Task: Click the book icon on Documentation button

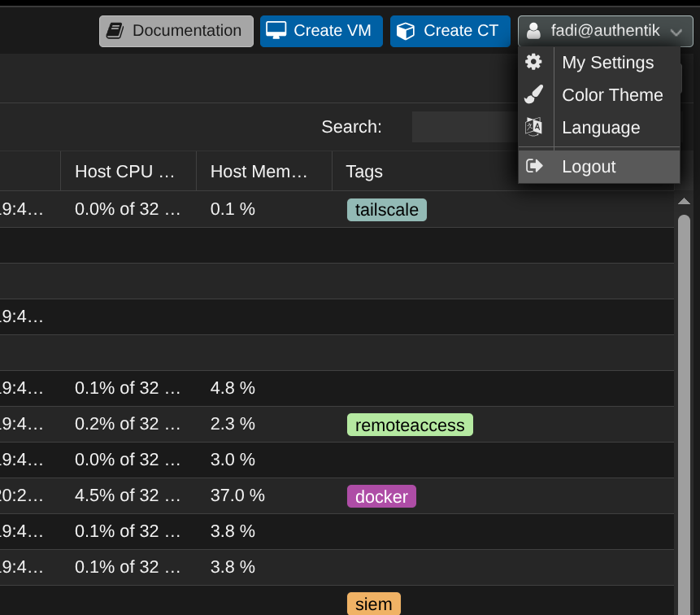Action: [x=115, y=31]
